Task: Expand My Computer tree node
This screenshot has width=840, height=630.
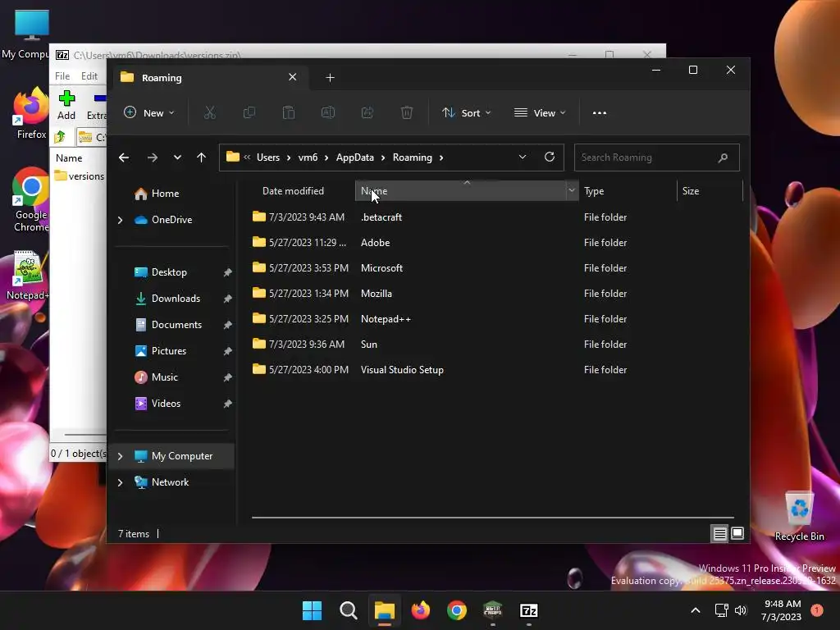Action: [x=120, y=456]
